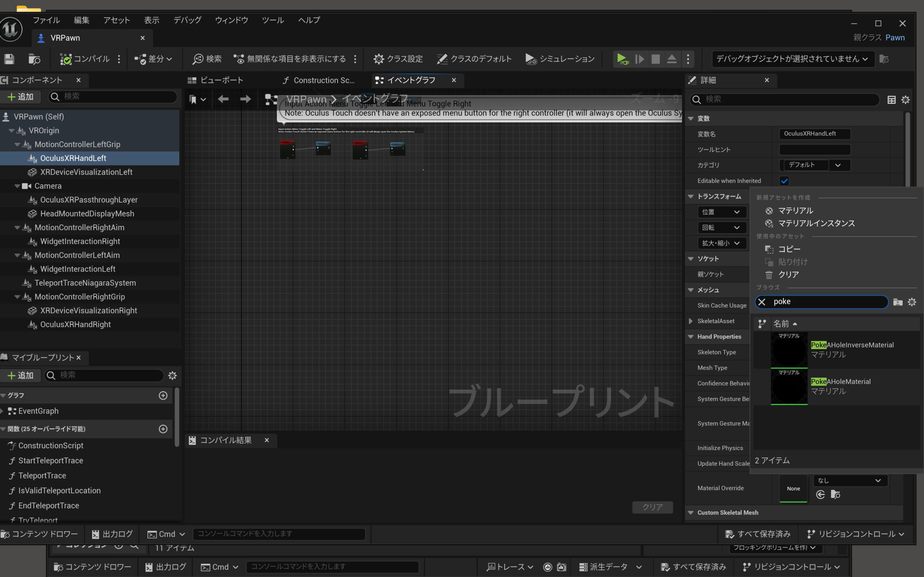Screen dimensions: 924x577
Task: Open the debug object dropdown
Action: click(x=792, y=59)
